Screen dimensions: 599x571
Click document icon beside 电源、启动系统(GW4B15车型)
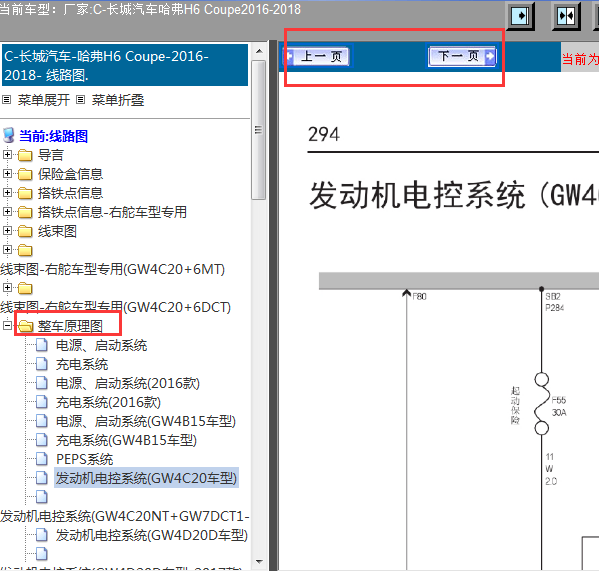42,421
